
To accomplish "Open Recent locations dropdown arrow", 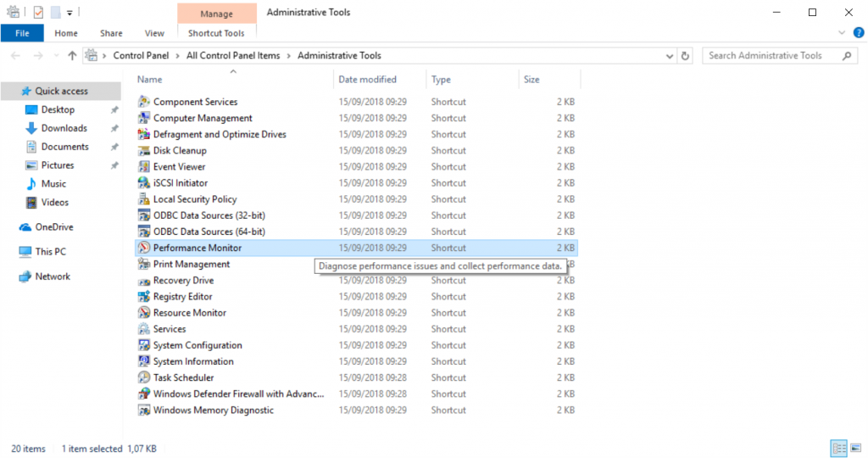I will (x=56, y=56).
